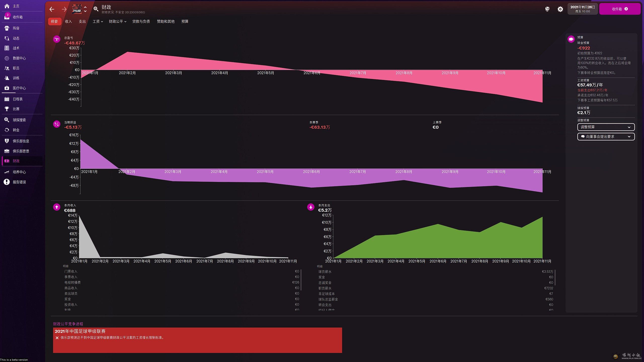
Task: Switch to the 贷款与负债 tab
Action: 141,22
